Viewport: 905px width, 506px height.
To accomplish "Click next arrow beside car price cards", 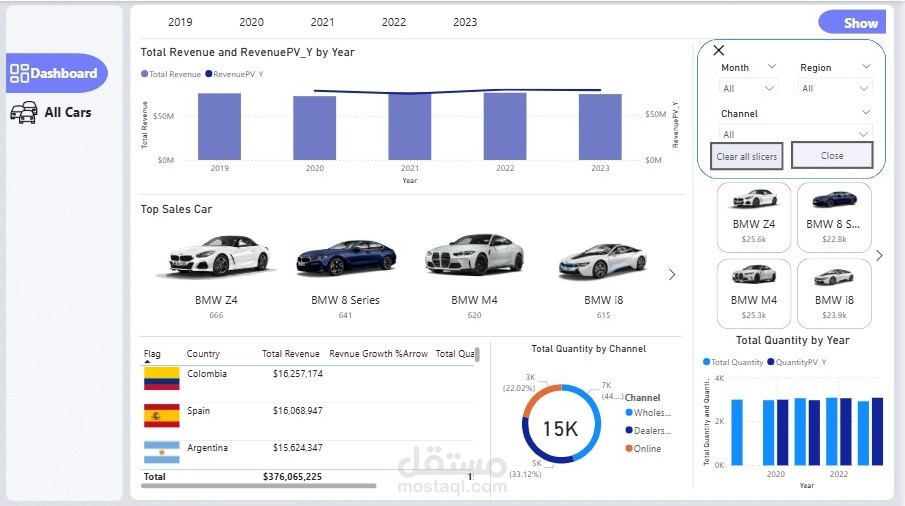I will click(879, 256).
